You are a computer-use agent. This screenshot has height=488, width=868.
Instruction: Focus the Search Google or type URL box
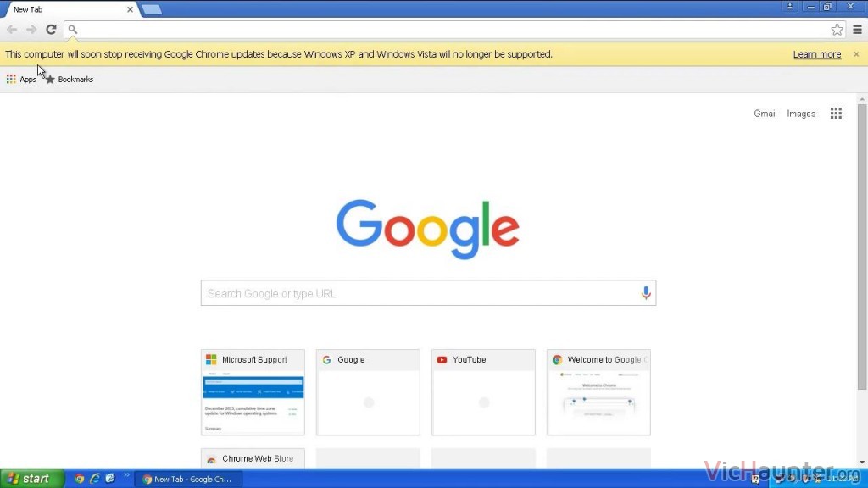[x=428, y=293]
